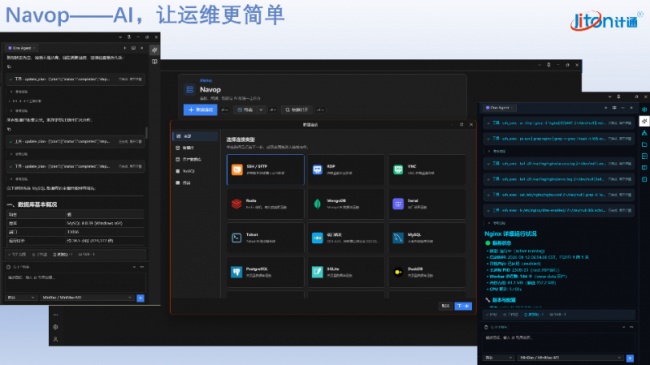Open the One Agent tab dropdown in right window

pyautogui.click(x=512, y=108)
